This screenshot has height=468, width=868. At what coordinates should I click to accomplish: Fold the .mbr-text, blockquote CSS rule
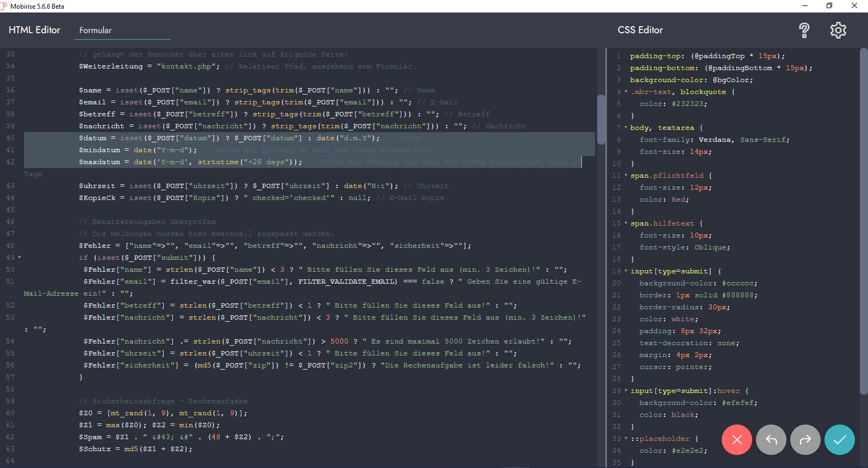tap(625, 92)
